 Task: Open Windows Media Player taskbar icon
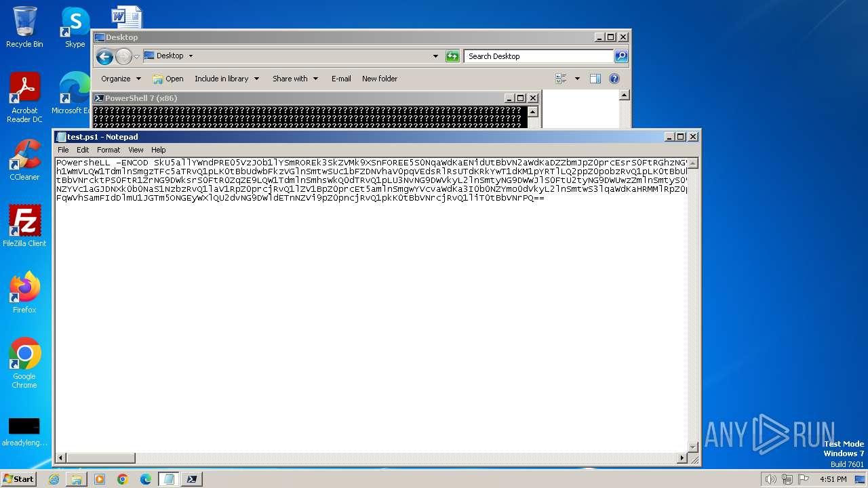coord(100,479)
